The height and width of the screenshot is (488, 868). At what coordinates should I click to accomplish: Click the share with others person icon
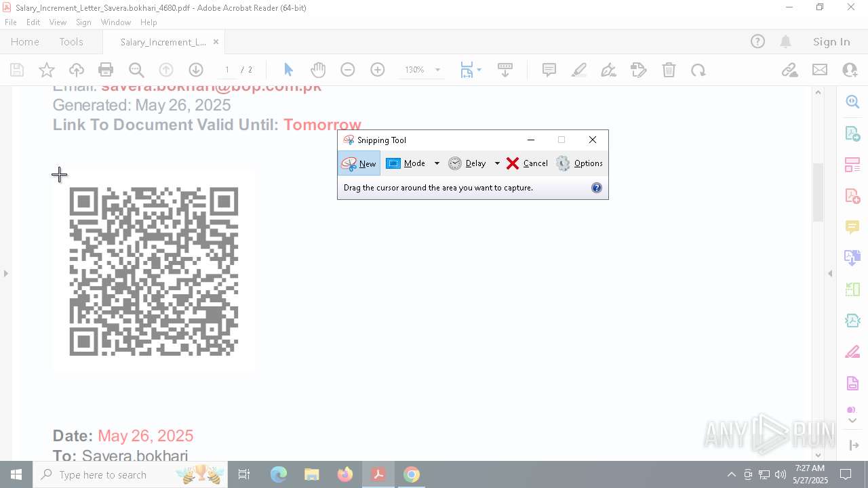(850, 70)
